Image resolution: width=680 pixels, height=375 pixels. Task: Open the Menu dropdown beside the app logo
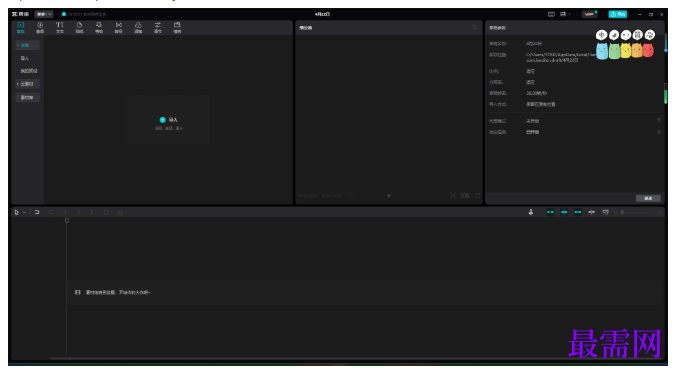click(x=43, y=14)
